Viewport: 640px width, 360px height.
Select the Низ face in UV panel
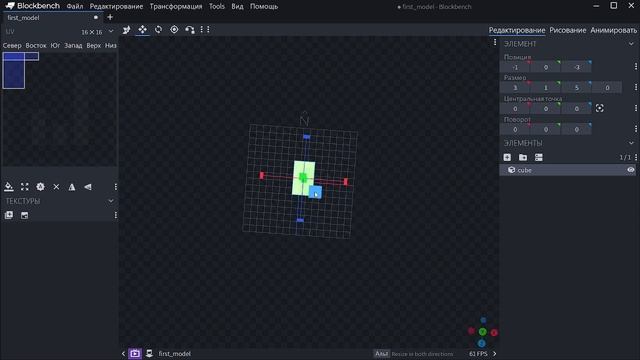click(x=111, y=45)
